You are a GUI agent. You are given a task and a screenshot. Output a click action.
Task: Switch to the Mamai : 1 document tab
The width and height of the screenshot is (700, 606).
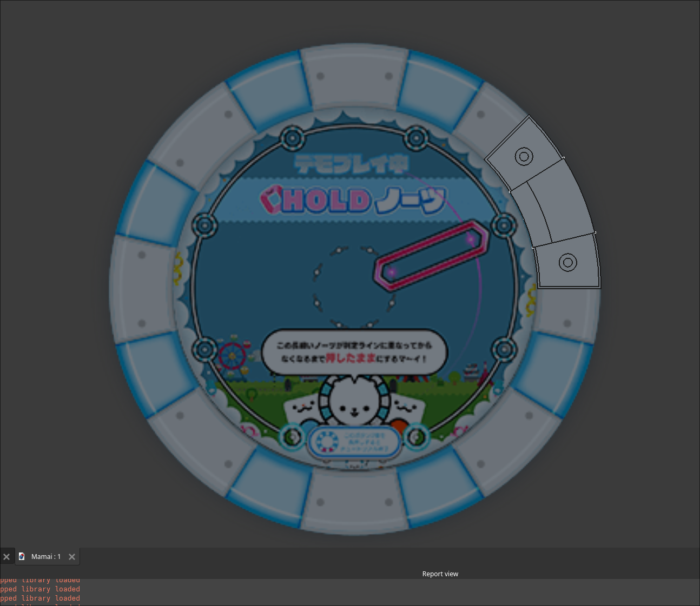(45, 556)
